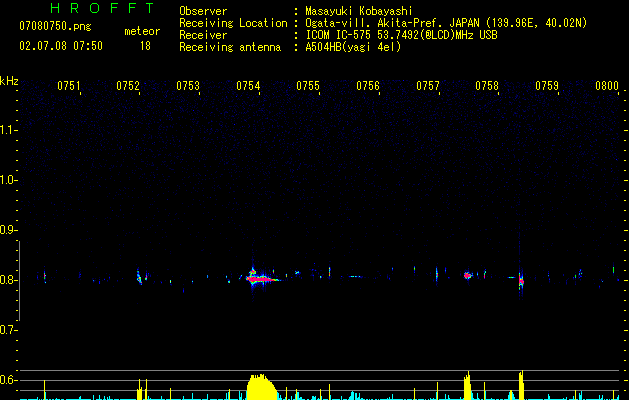The image size is (629, 400).
Task: Click the 0752 time marker
Action: [x=128, y=86]
